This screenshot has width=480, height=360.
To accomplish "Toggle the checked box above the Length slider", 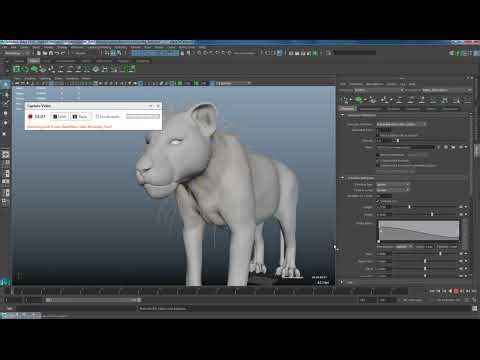I will pos(378,201).
